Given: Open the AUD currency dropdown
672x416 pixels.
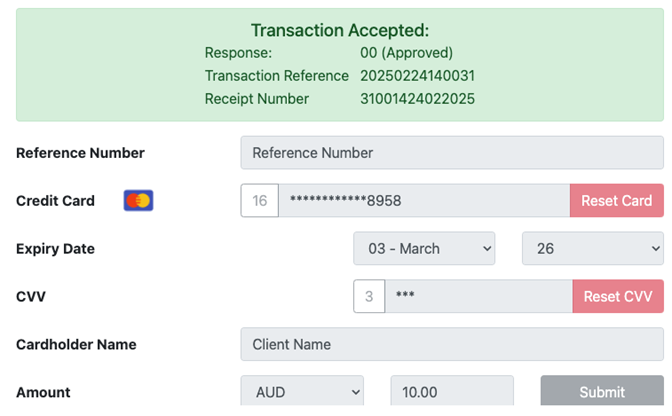Looking at the screenshot, I should 301,392.
